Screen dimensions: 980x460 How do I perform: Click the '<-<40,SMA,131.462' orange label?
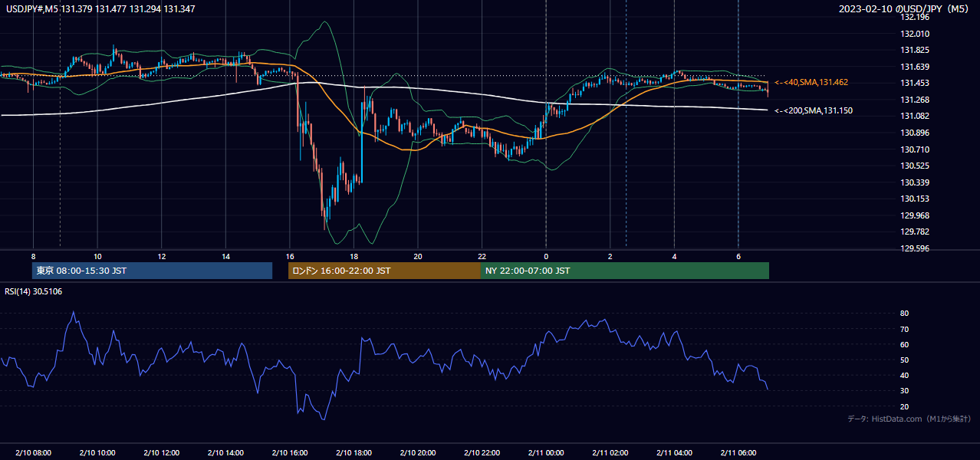(811, 82)
